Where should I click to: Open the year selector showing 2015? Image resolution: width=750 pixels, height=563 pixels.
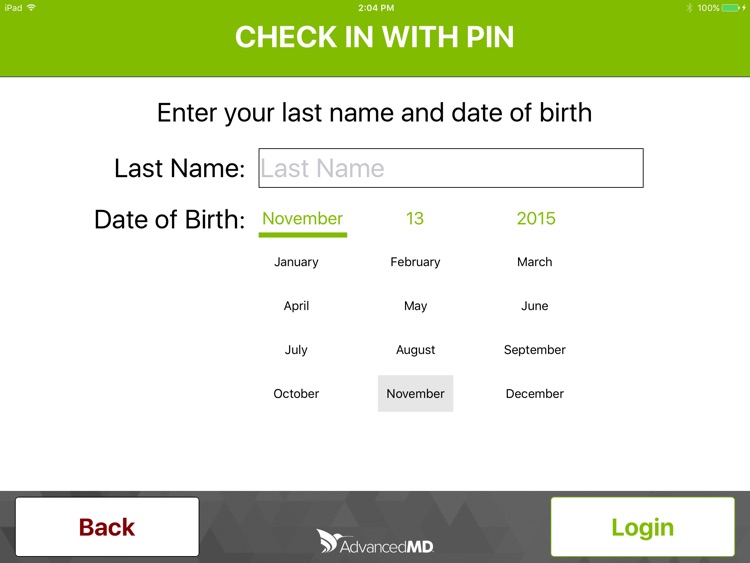pos(536,219)
